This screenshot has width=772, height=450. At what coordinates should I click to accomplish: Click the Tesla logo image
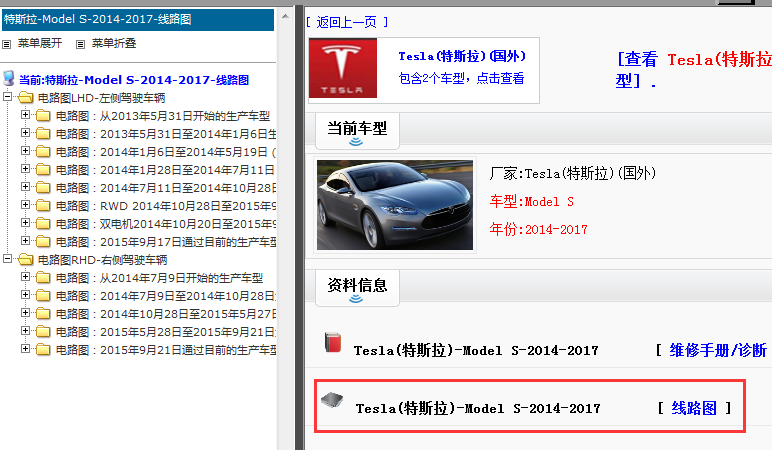(x=343, y=68)
